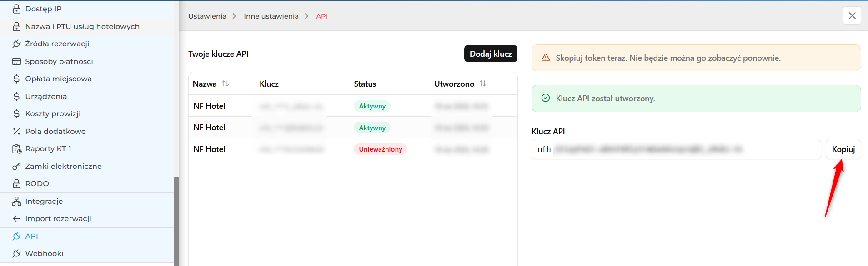Click the key icon beside Zamki elektroniczne
Image resolution: width=868 pixels, height=266 pixels.
point(16,166)
